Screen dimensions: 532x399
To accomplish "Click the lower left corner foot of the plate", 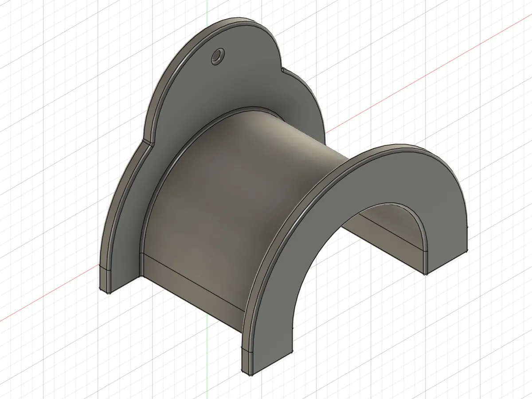I will click(106, 284).
